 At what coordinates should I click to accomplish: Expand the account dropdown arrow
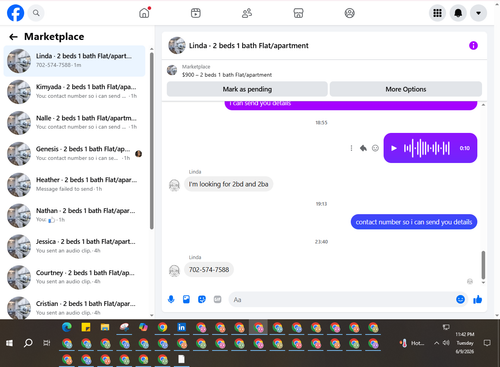pos(478,13)
